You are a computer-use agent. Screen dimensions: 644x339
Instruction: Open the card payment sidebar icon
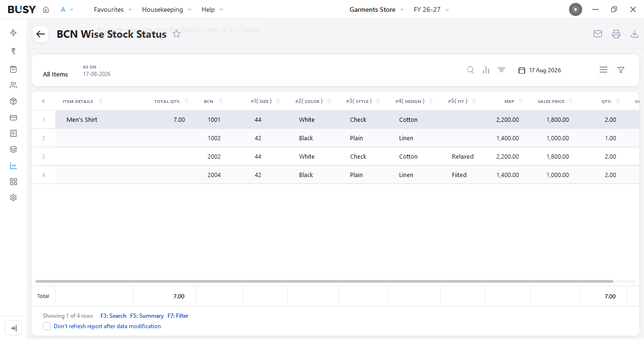pos(13,117)
